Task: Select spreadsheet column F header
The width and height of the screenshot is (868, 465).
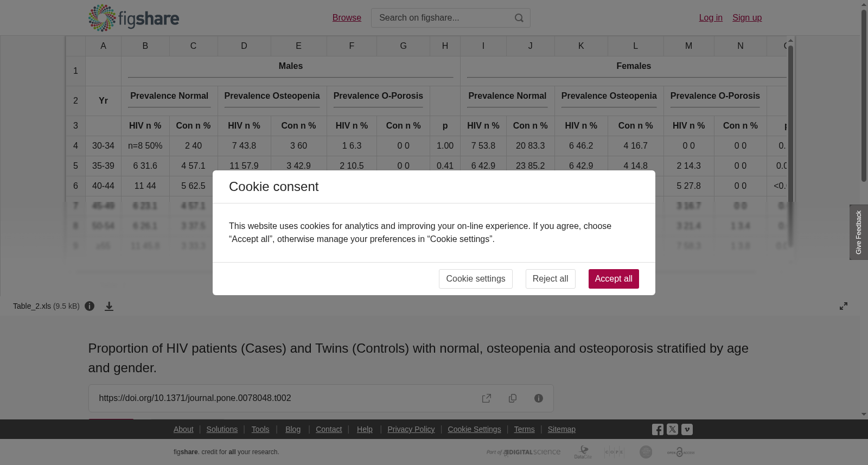Action: pos(352,46)
